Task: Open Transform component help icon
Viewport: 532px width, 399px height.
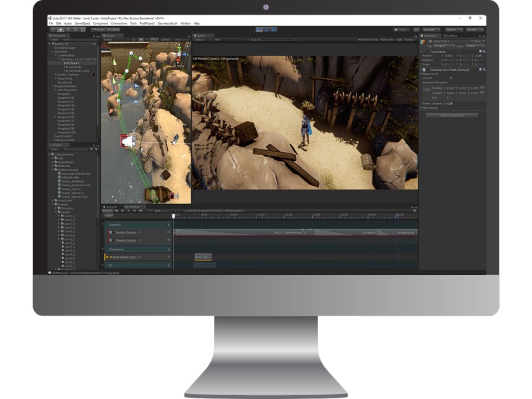Action: click(481, 51)
